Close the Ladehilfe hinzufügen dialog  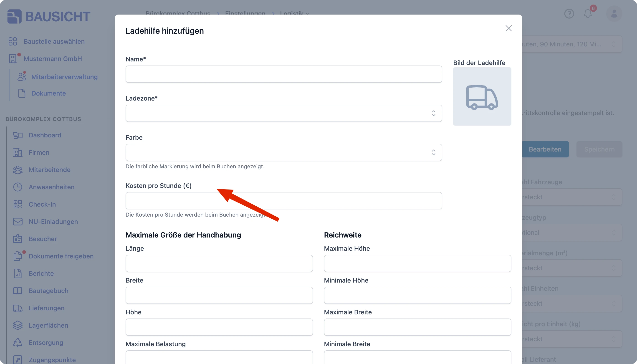pyautogui.click(x=508, y=28)
